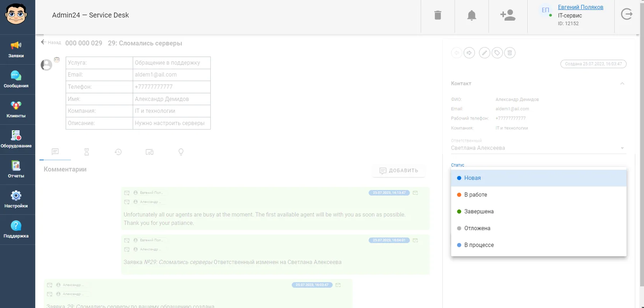Delete ticket with round trash icon
This screenshot has width=644, height=308.
pos(510,53)
